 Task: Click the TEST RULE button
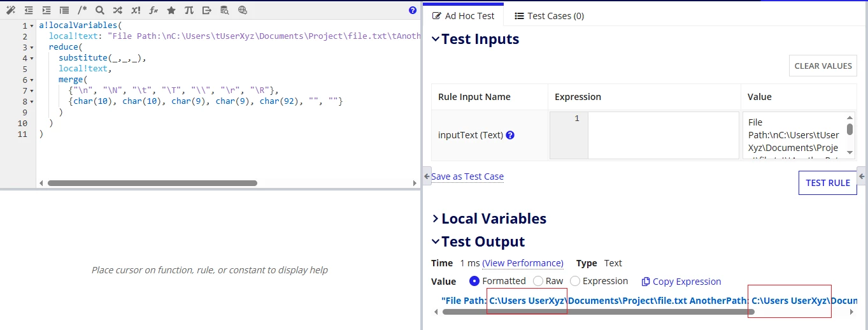(x=828, y=183)
